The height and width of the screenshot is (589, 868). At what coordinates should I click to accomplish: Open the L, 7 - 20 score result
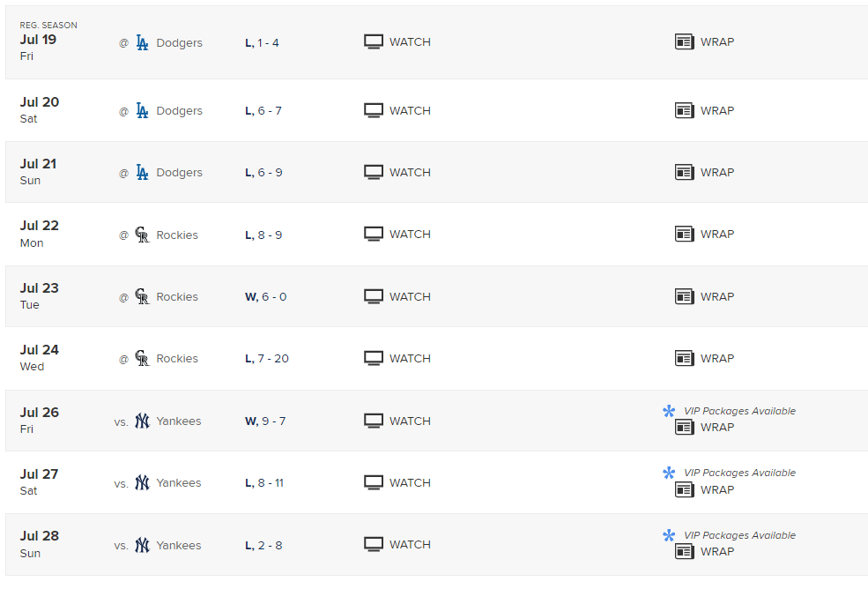[x=267, y=359]
